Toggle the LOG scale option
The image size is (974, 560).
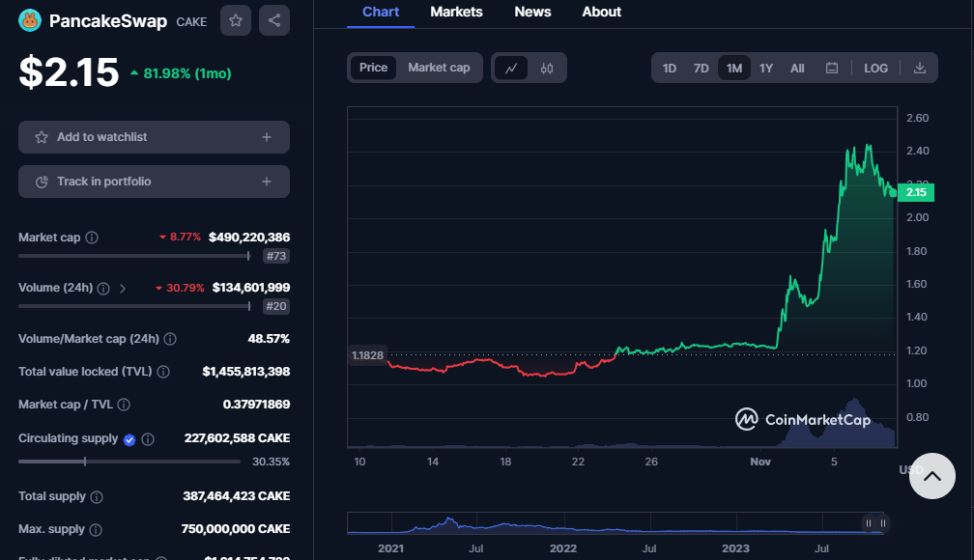(x=875, y=68)
